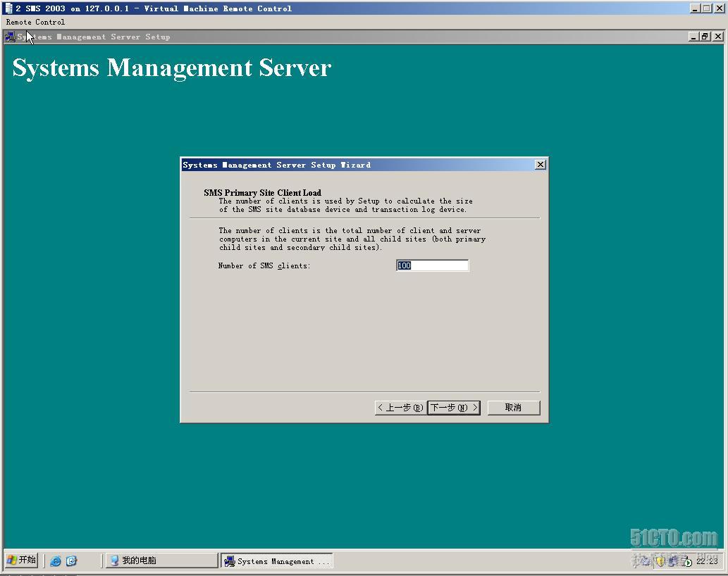Cancel setup with the 取消 button
This screenshot has width=728, height=576.
tap(514, 408)
